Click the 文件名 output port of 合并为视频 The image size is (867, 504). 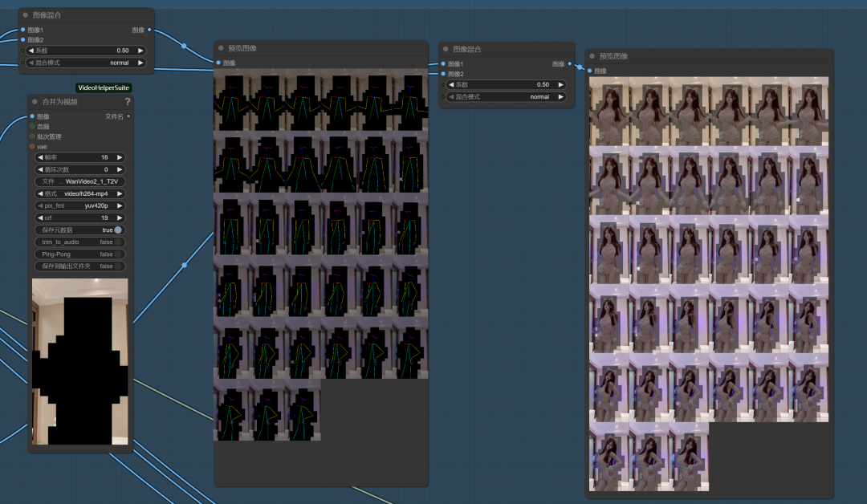tap(128, 116)
